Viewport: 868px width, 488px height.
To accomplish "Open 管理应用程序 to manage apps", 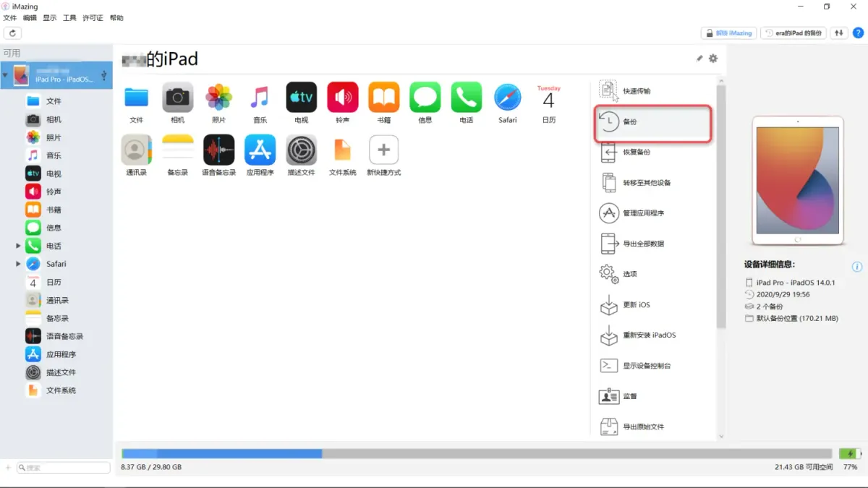I will (651, 213).
